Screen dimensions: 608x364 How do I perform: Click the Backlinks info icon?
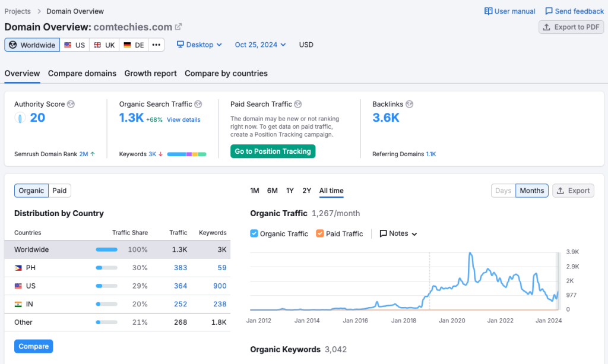409,104
